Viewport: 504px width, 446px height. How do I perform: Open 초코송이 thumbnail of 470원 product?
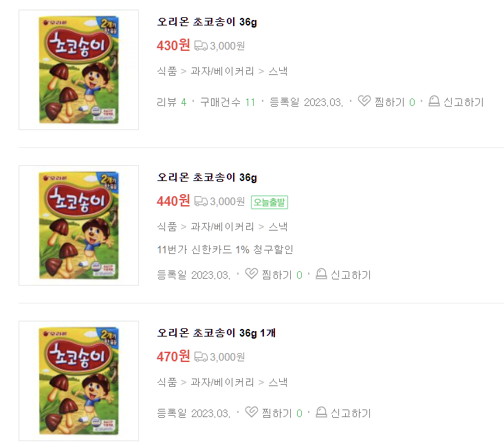pyautogui.click(x=79, y=381)
